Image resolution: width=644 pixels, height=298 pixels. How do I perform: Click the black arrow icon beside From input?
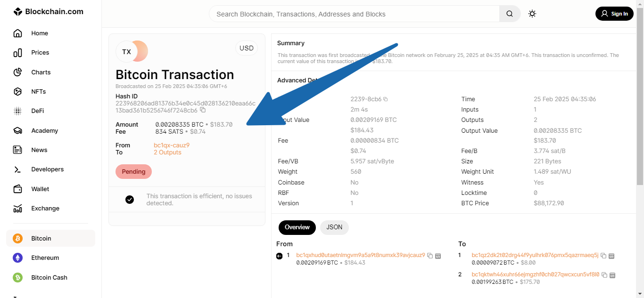279,256
